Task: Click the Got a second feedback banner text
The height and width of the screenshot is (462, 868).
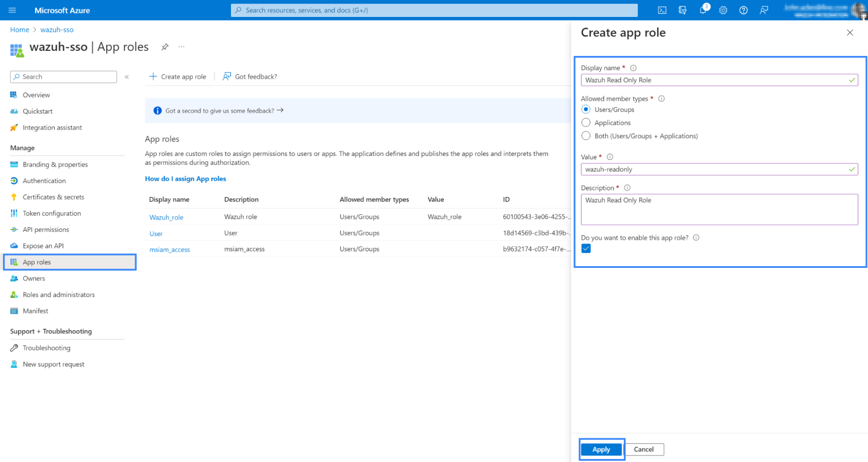Action: pos(220,111)
